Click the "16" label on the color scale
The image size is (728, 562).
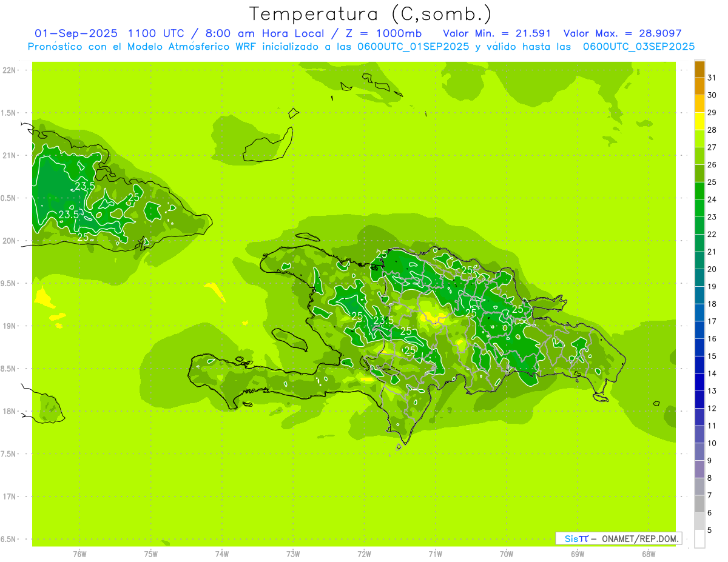[712, 338]
